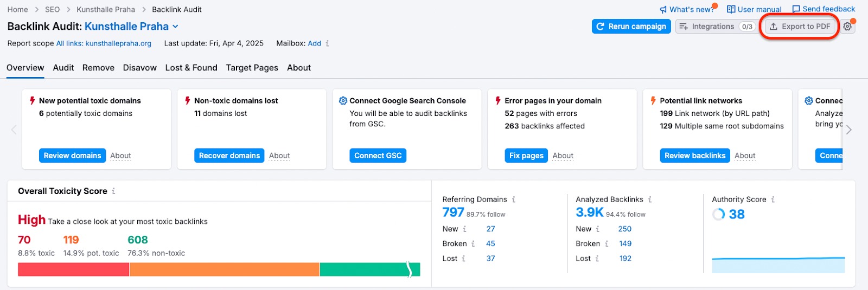
Task: Click info icon next to Analyzed Backlinks
Action: coord(650,199)
